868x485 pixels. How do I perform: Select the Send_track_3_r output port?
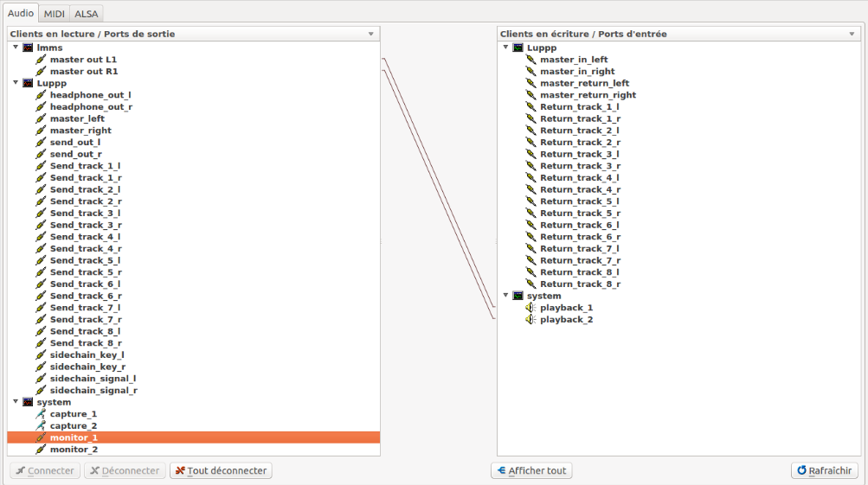point(86,225)
